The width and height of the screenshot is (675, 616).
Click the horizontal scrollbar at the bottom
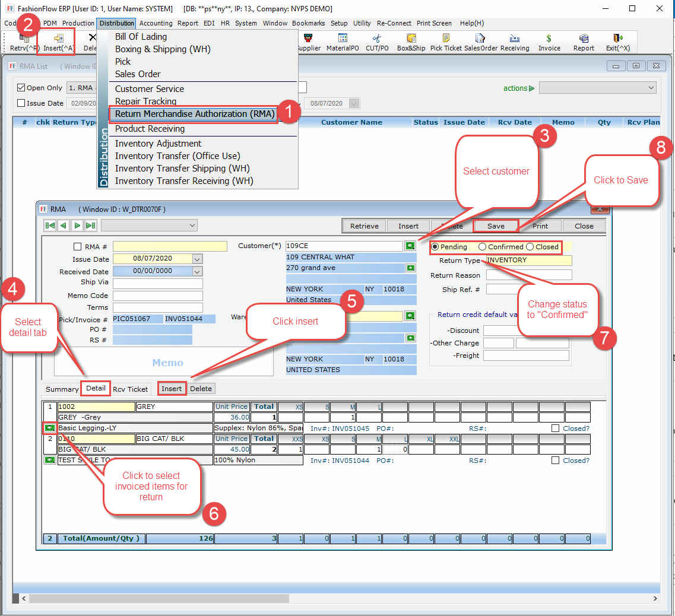click(x=237, y=599)
